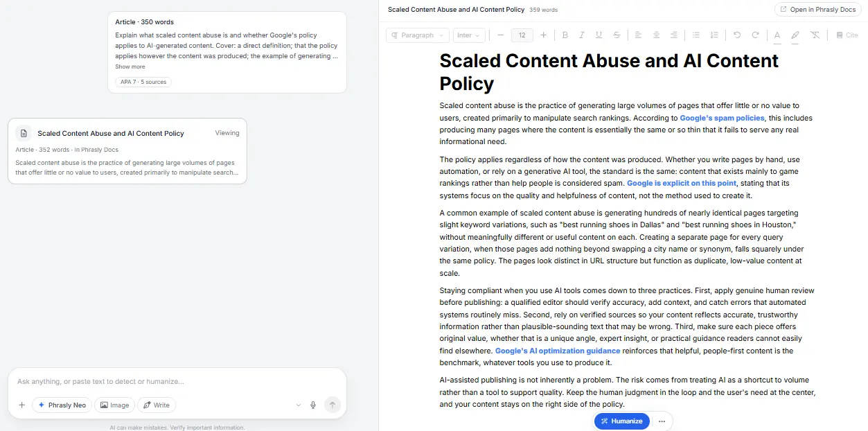Click the paragraph starting 'Staying compliant'
Image resolution: width=868 pixels, height=431 pixels.
(x=627, y=326)
